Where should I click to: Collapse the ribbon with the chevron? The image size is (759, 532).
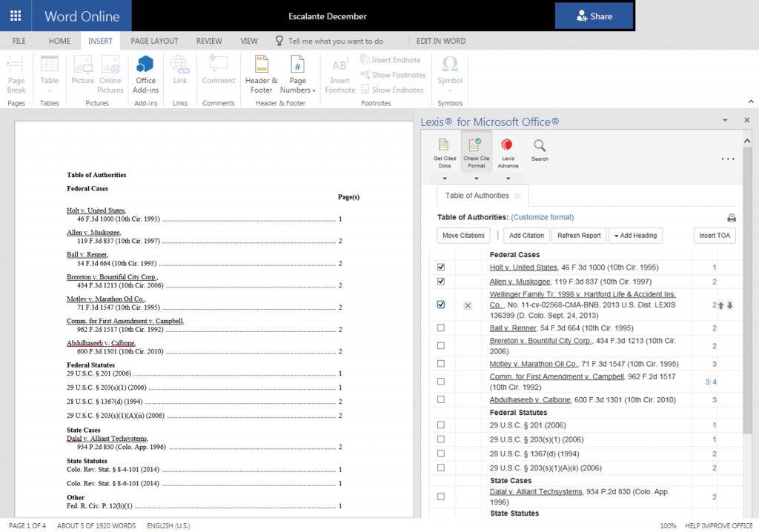tap(751, 102)
